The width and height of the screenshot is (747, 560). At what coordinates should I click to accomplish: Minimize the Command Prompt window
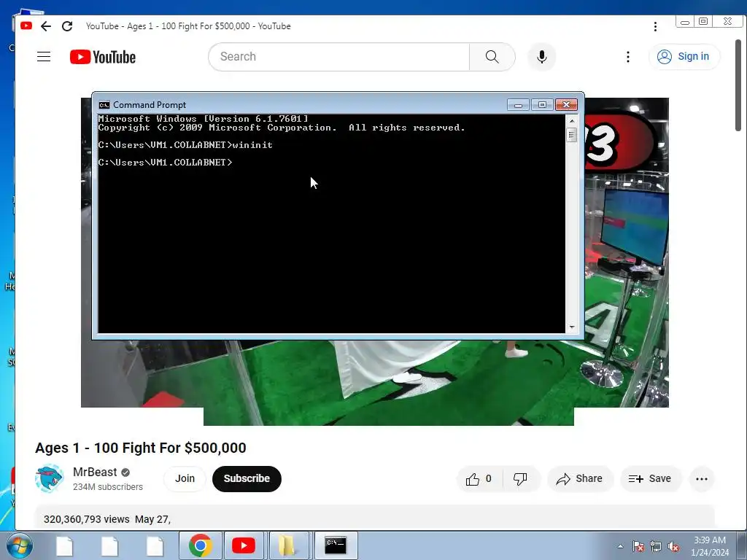519,105
